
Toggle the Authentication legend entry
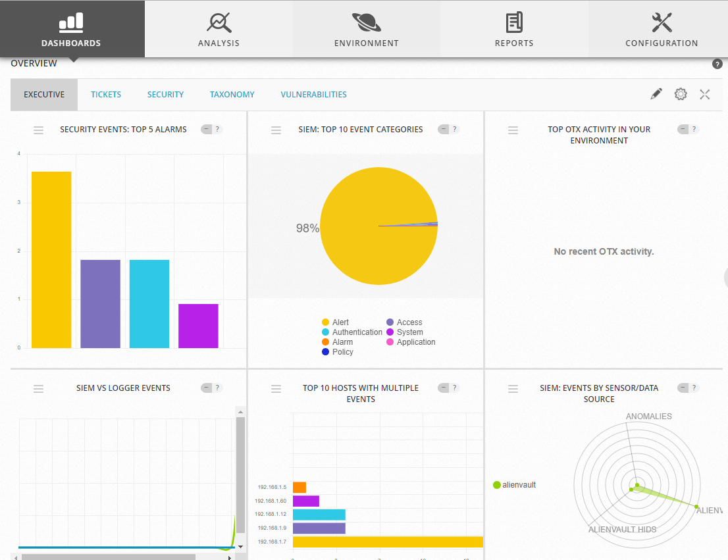coord(352,332)
